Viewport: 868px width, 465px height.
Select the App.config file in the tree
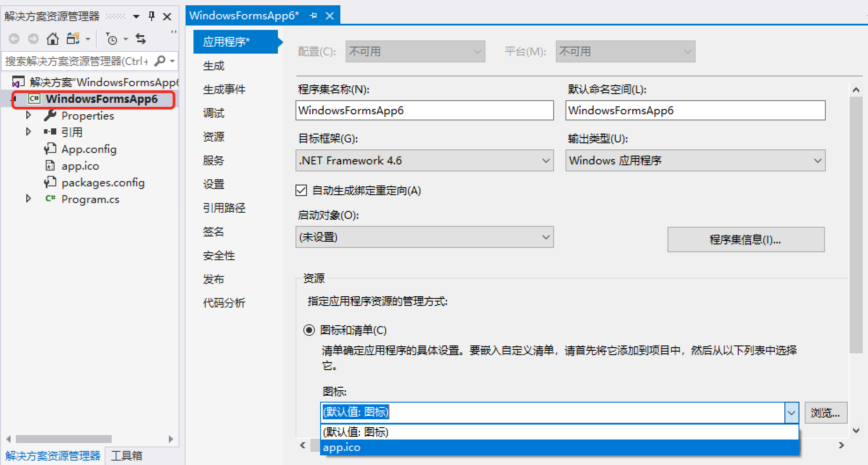(89, 149)
